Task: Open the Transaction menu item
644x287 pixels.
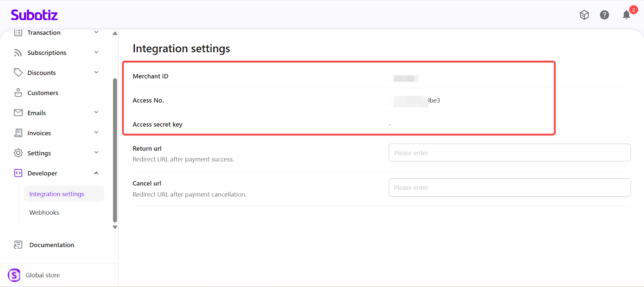Action: pyautogui.click(x=44, y=33)
